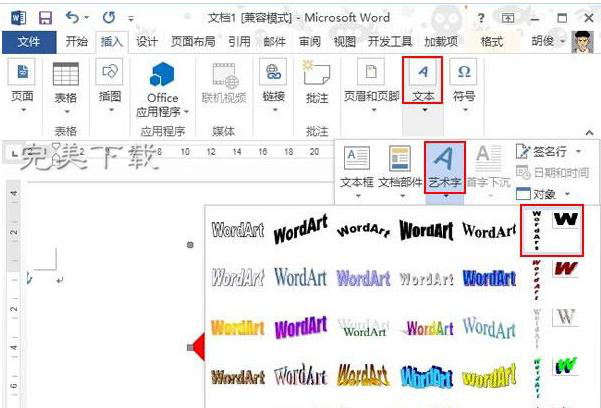The width and height of the screenshot is (601, 408).
Task: Switch to the 邮件 Mailings tab
Action: click(x=274, y=41)
